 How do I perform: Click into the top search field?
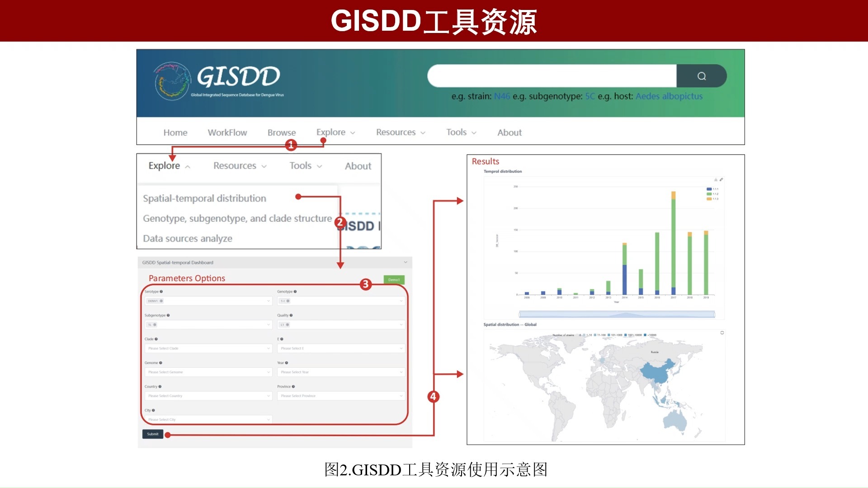552,76
